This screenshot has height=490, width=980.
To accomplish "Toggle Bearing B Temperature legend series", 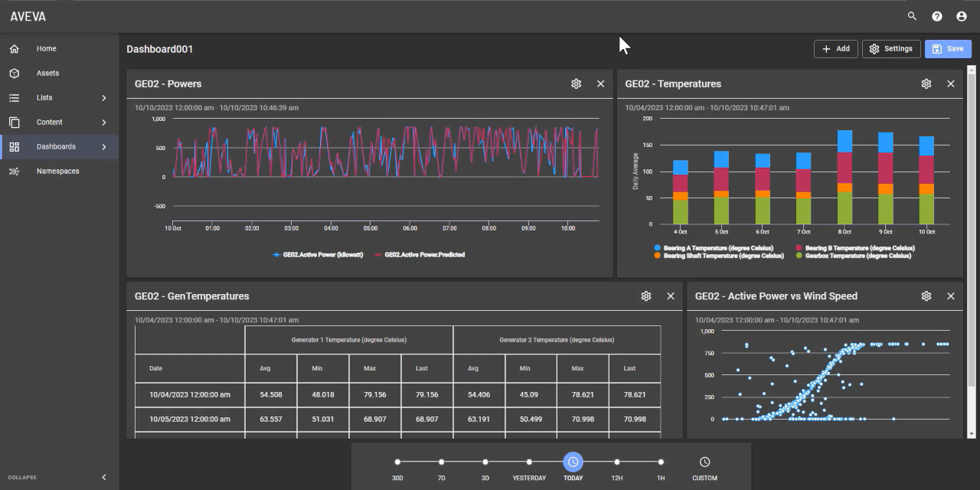I will click(855, 248).
